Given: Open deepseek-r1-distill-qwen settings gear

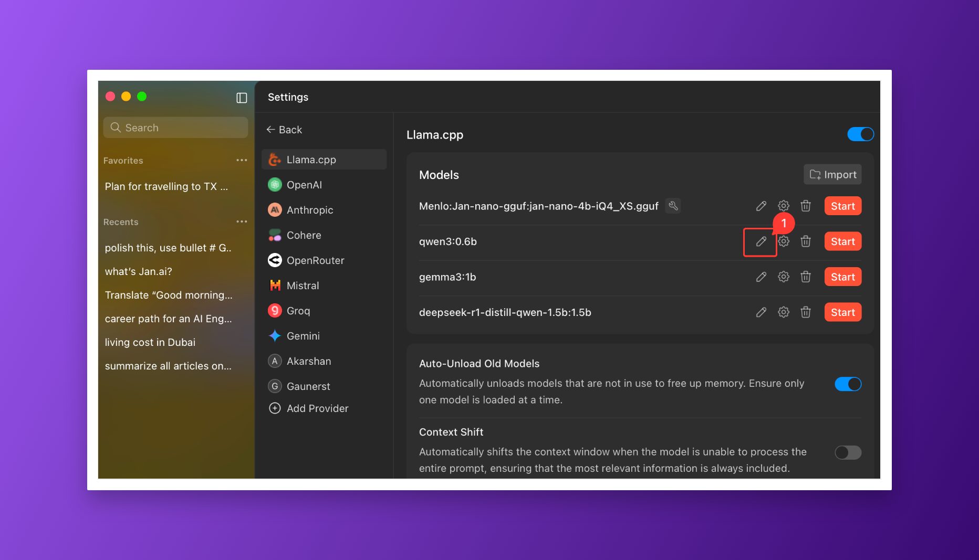Looking at the screenshot, I should point(784,312).
